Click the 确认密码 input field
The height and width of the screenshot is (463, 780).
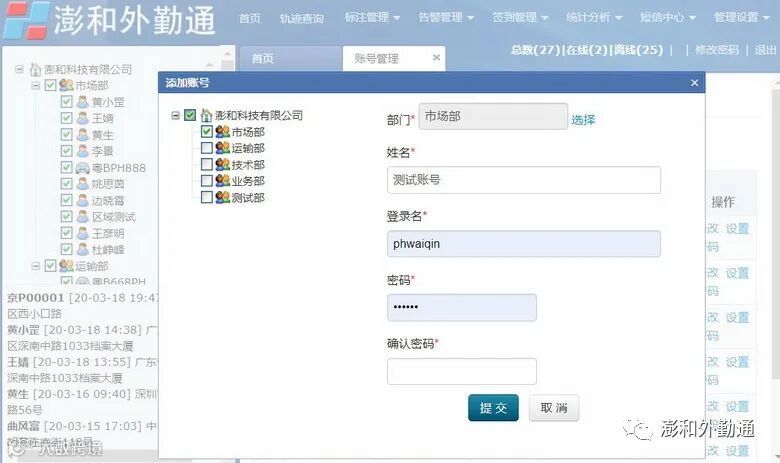click(462, 371)
